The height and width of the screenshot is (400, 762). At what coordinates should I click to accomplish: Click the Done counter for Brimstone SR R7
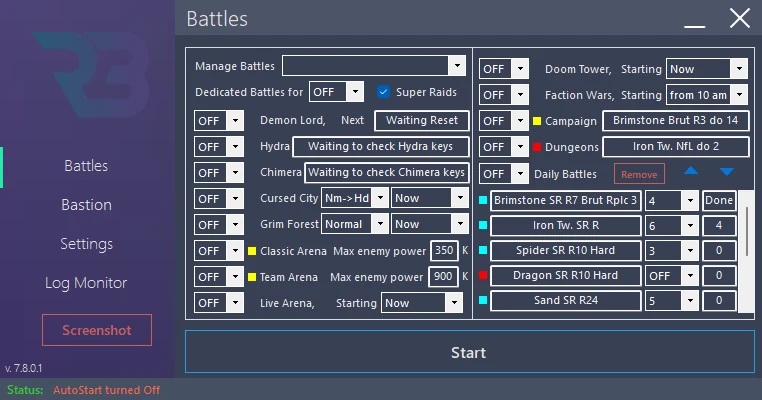tap(719, 200)
